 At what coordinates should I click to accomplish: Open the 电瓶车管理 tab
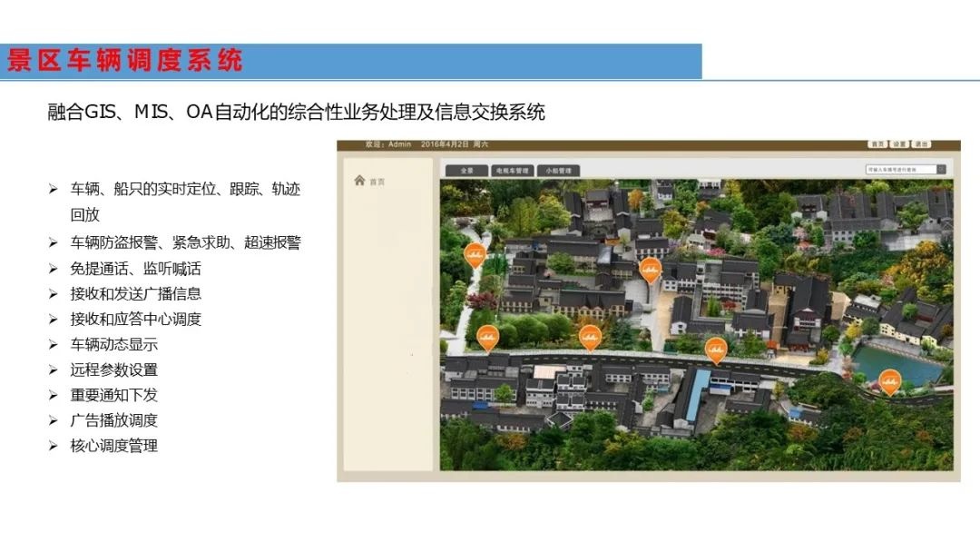512,170
